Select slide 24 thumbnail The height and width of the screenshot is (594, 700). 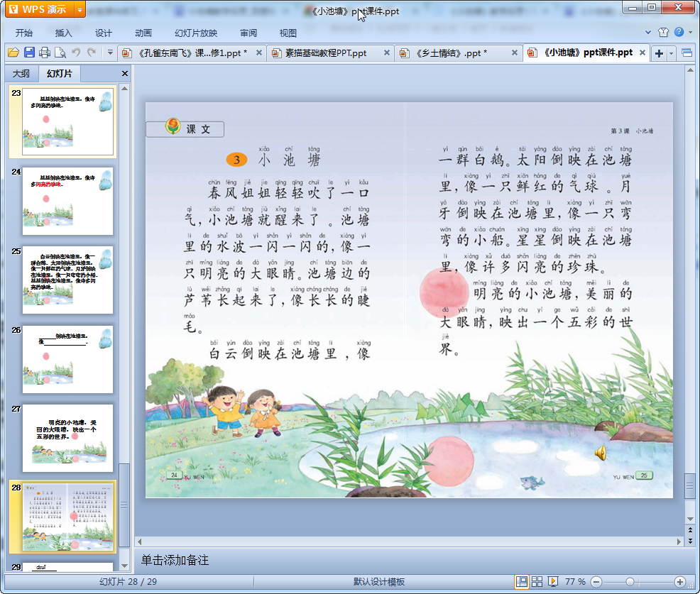click(68, 201)
